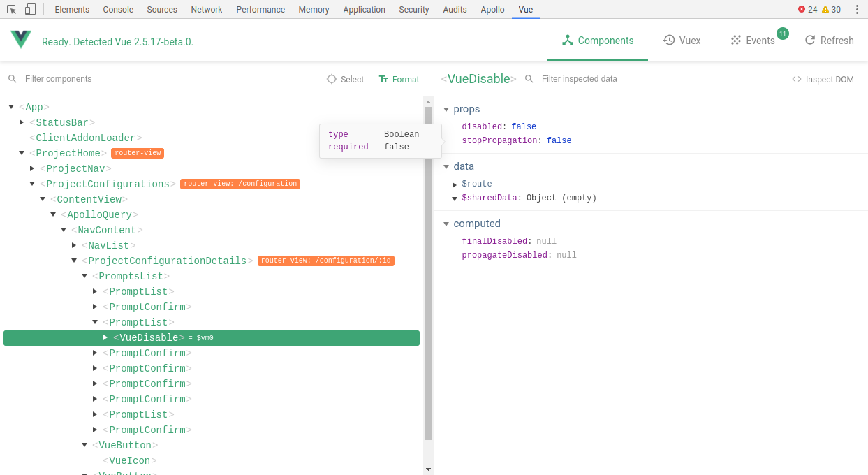This screenshot has width=868, height=475.
Task: Collapse the computed section
Action: pyautogui.click(x=446, y=224)
